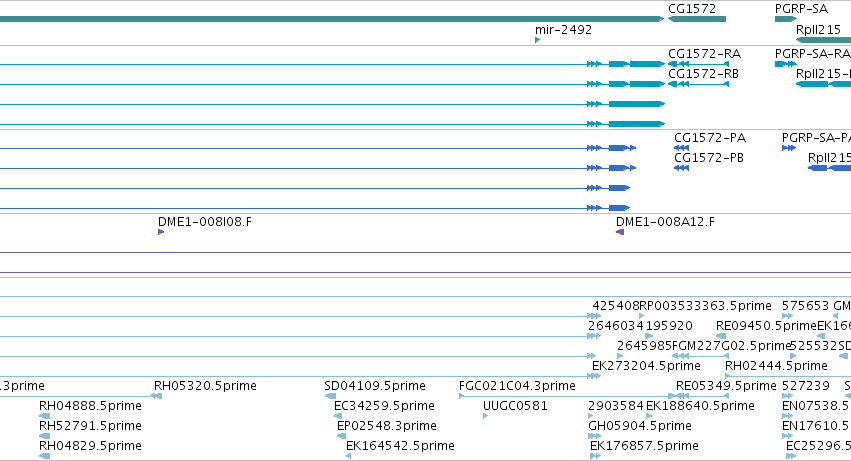
Task: Click the RH05320.5prime label
Action: pyautogui.click(x=205, y=386)
